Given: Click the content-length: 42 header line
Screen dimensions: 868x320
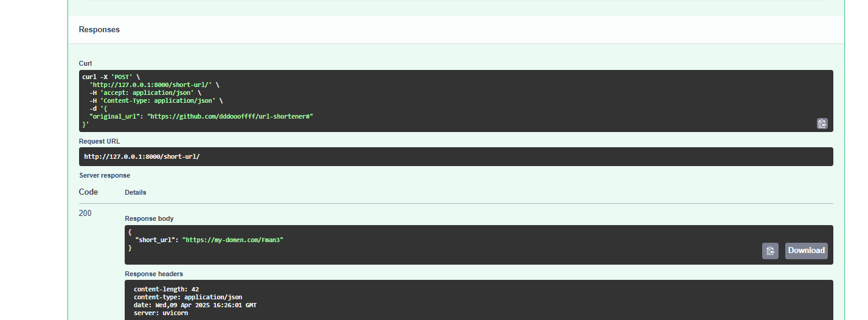Looking at the screenshot, I should point(166,289).
